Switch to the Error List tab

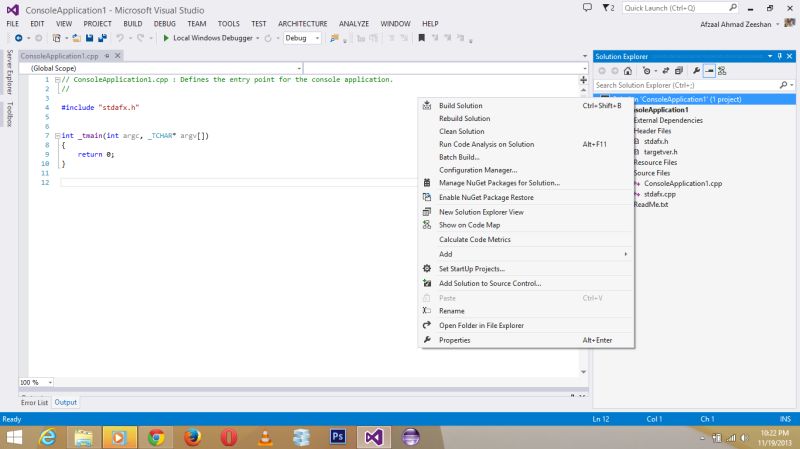(34, 402)
